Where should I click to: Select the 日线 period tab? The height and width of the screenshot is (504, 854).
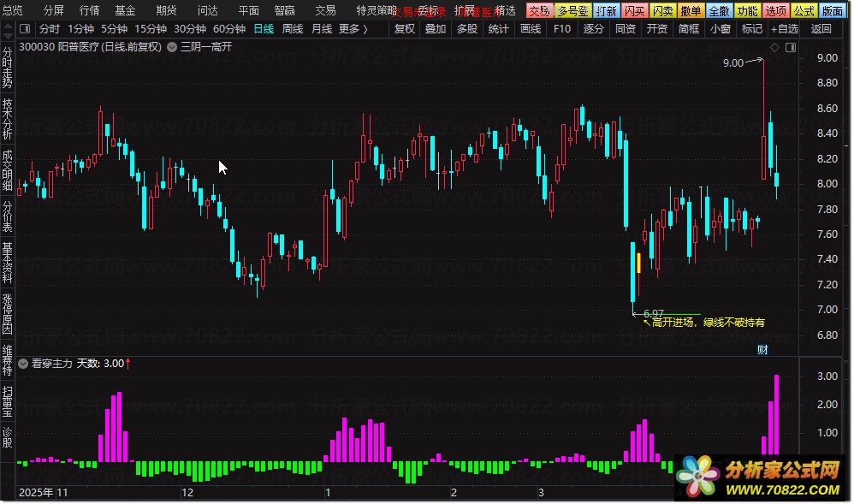[x=264, y=28]
